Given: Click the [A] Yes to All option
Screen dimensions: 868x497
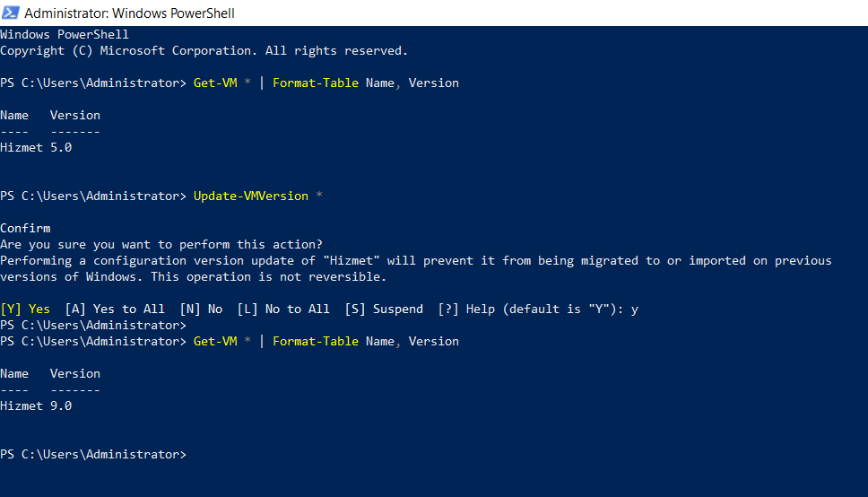Looking at the screenshot, I should tap(115, 309).
